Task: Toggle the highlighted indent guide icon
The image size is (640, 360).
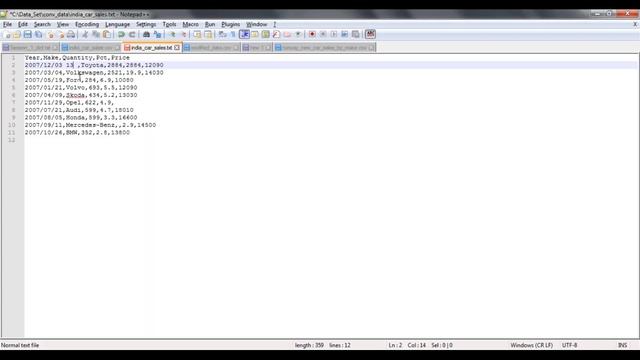Action: [244, 34]
